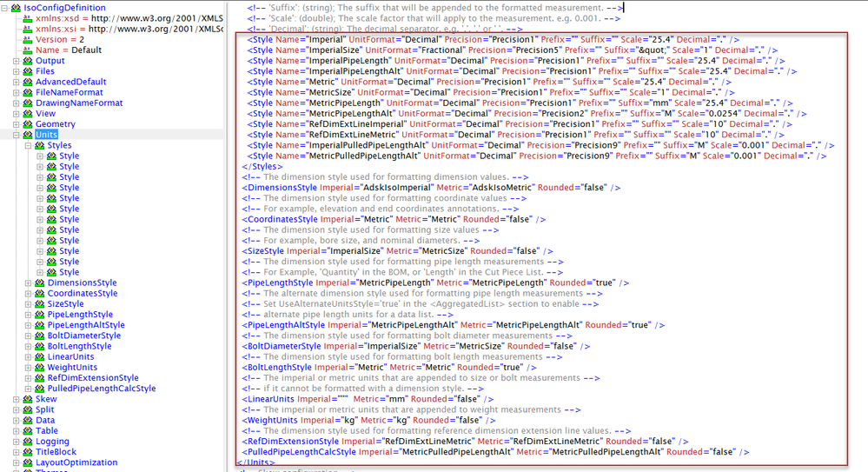
Task: Click the xmlns:xsd attribute icon
Action: click(27, 18)
